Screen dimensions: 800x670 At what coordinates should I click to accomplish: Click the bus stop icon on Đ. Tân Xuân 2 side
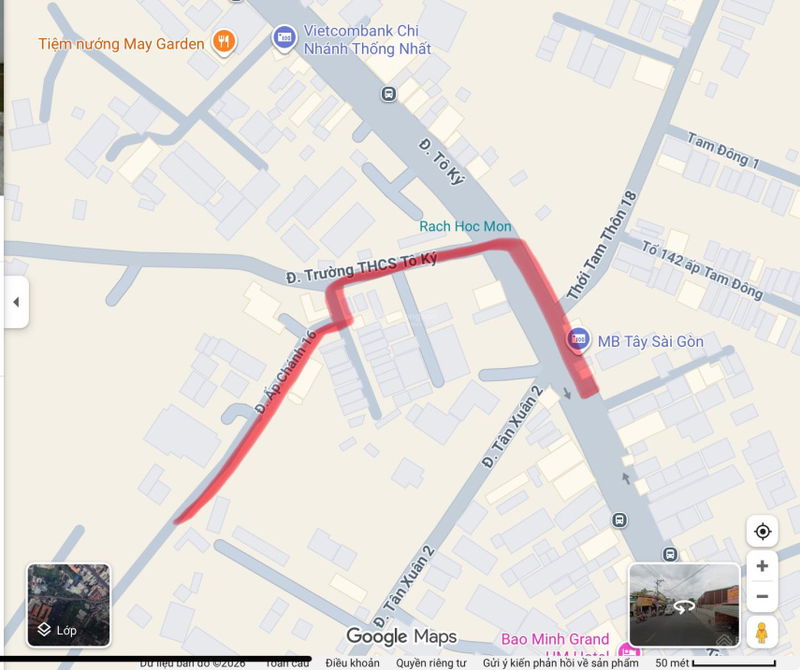tap(619, 520)
